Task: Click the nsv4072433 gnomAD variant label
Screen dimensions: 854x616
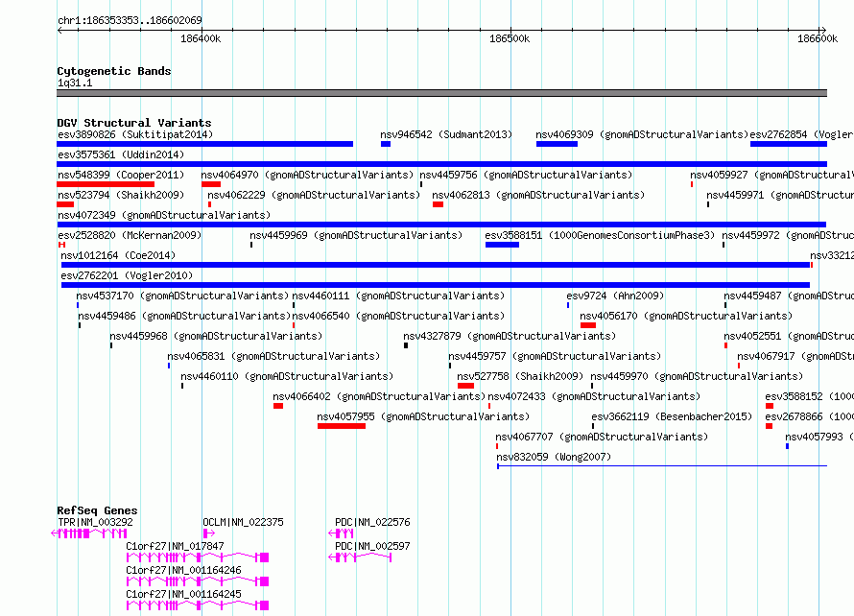Action: (594, 396)
